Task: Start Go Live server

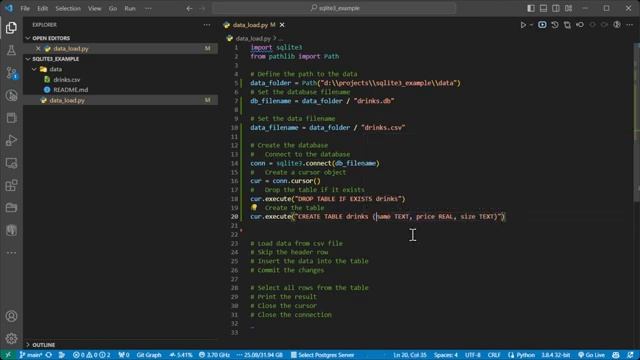Action: point(591,355)
